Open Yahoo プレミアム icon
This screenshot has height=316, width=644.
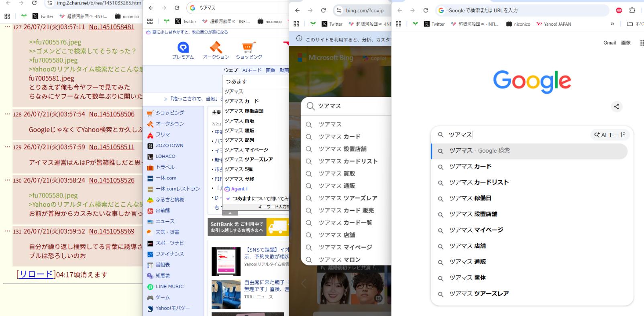coord(183,51)
